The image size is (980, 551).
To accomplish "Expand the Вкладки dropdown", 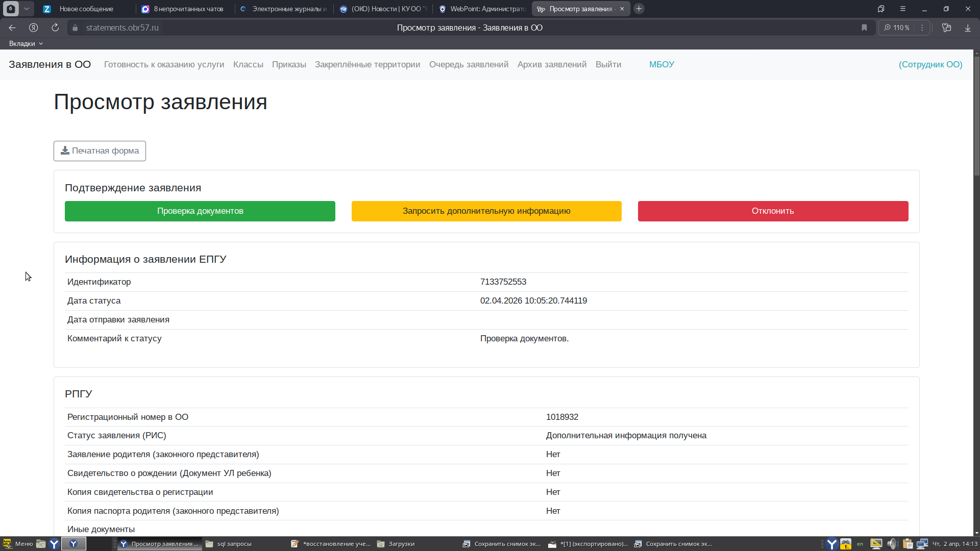I will click(x=26, y=43).
